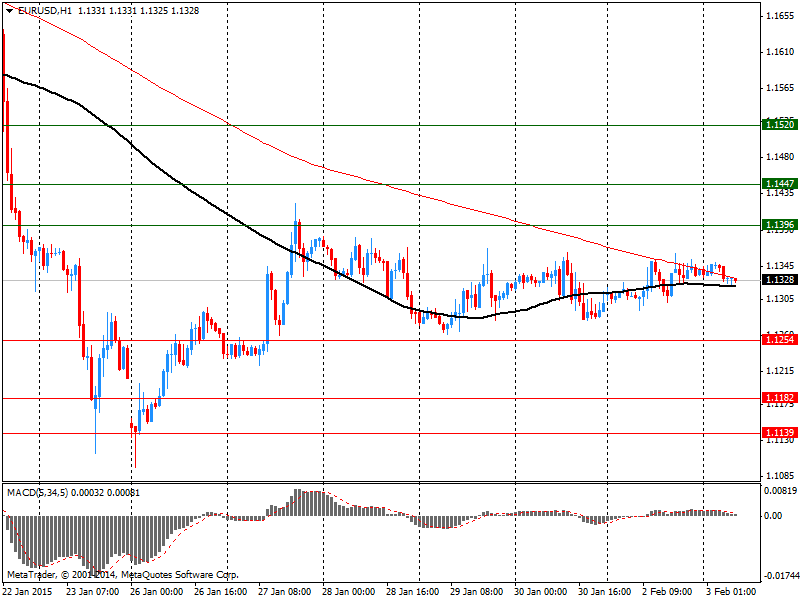Select the red 1.1254 level label

[x=779, y=340]
